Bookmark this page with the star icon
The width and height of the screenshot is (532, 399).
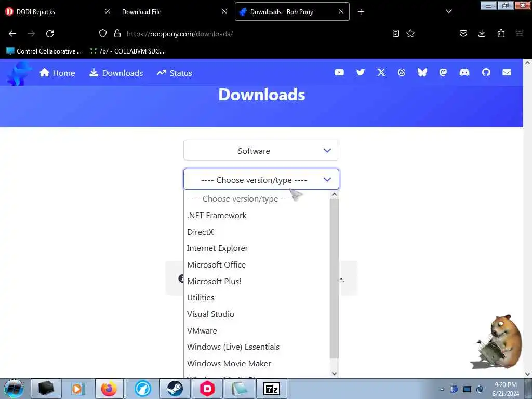410,33
